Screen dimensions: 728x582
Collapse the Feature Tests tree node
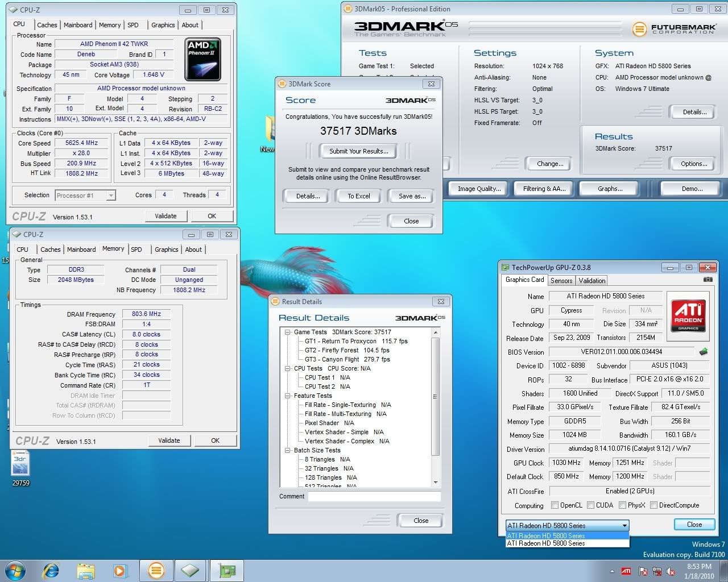click(288, 396)
